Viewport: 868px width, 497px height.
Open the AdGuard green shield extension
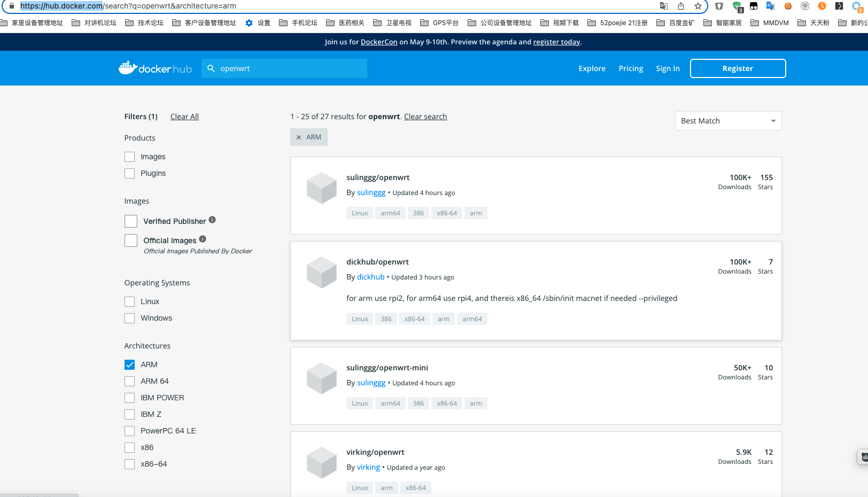[x=737, y=6]
